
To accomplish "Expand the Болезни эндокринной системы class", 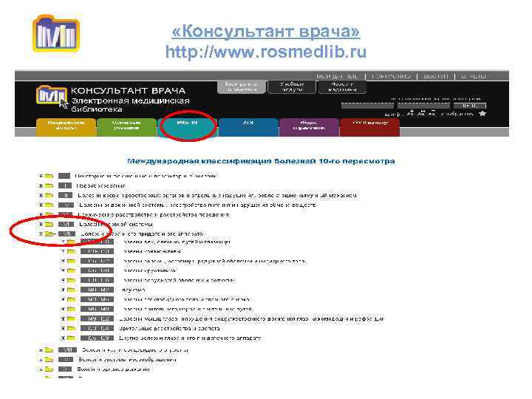I will (41, 205).
